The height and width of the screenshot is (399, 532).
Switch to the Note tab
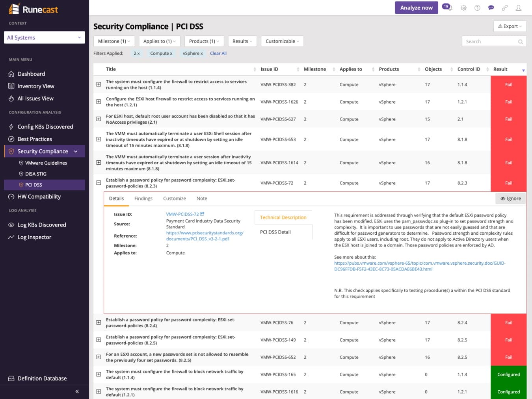[x=202, y=199]
